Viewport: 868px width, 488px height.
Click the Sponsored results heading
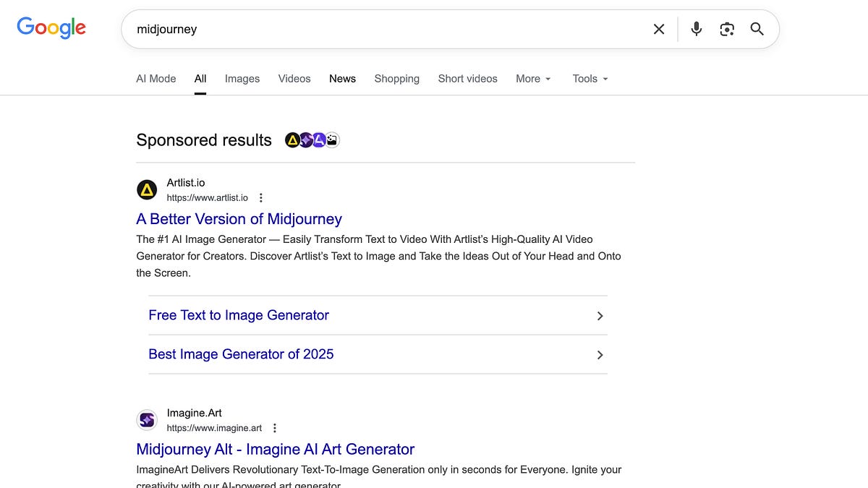click(x=204, y=140)
